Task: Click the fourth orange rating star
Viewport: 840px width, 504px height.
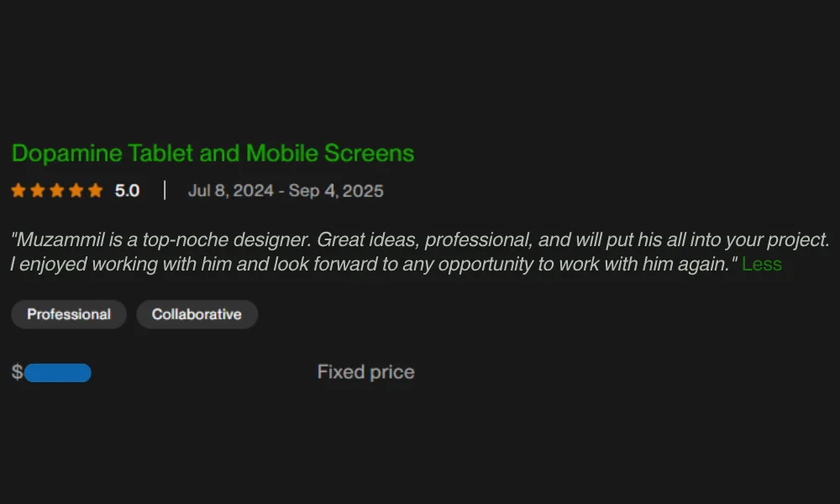Action: (76, 191)
